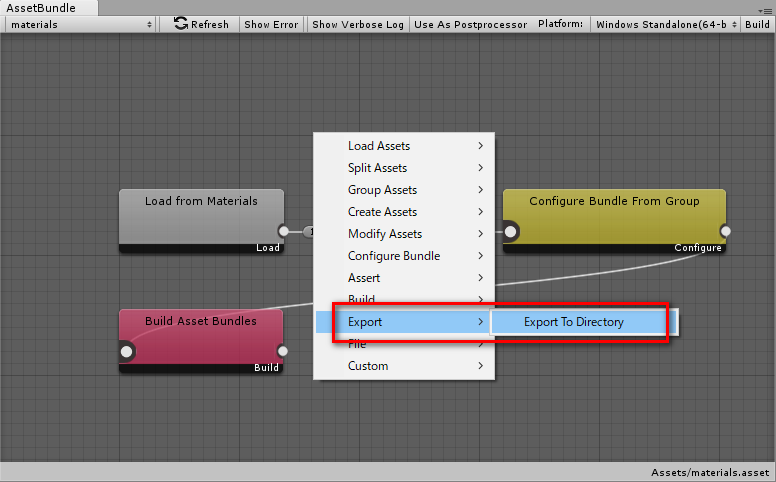Open Custom submenu
The image size is (776, 482).
(x=404, y=366)
